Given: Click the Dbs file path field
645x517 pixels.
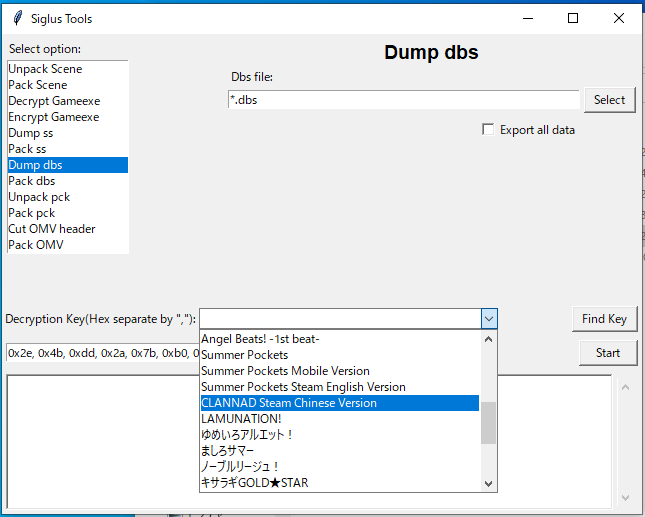Looking at the screenshot, I should [x=404, y=100].
